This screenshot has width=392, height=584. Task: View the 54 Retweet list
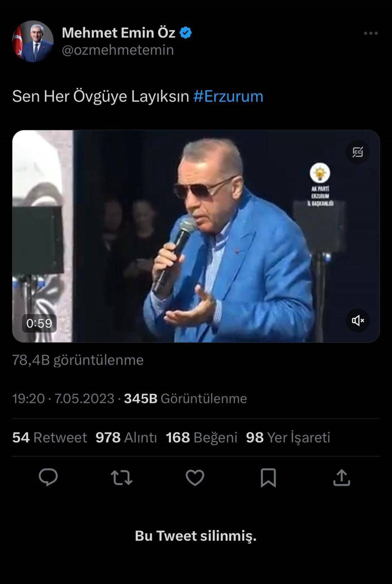(x=50, y=437)
